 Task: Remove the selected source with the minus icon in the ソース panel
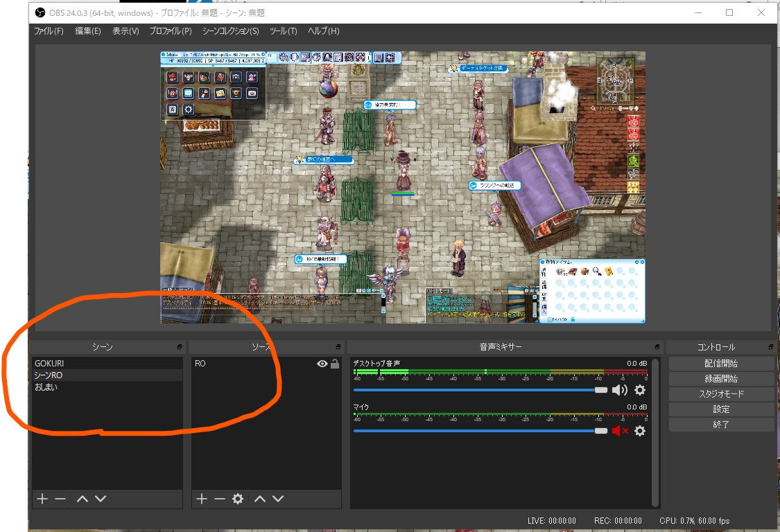(219, 499)
